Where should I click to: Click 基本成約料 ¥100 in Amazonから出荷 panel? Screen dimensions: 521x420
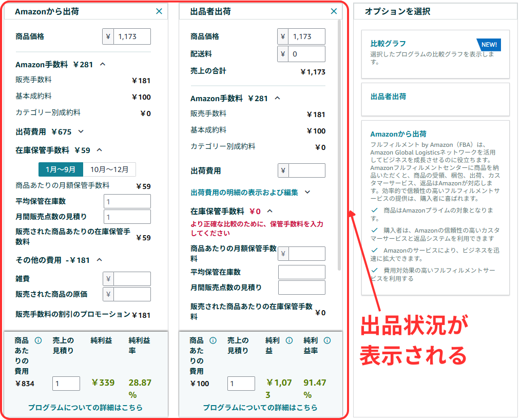[83, 97]
